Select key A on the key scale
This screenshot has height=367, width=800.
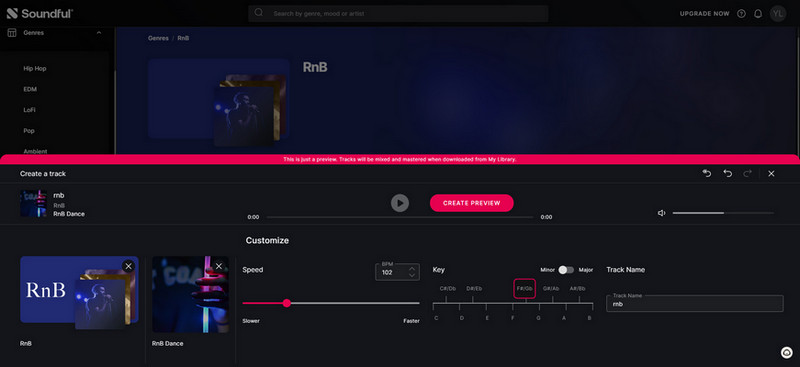[564, 318]
